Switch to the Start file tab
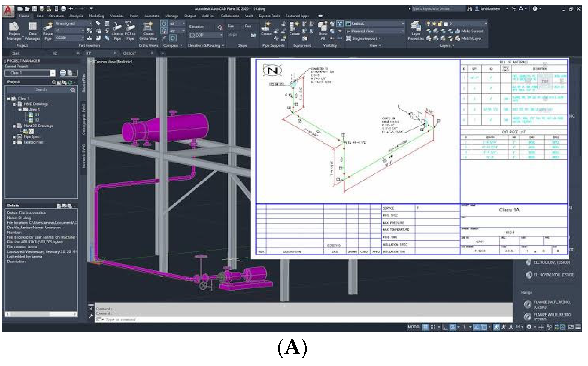 pos(16,53)
